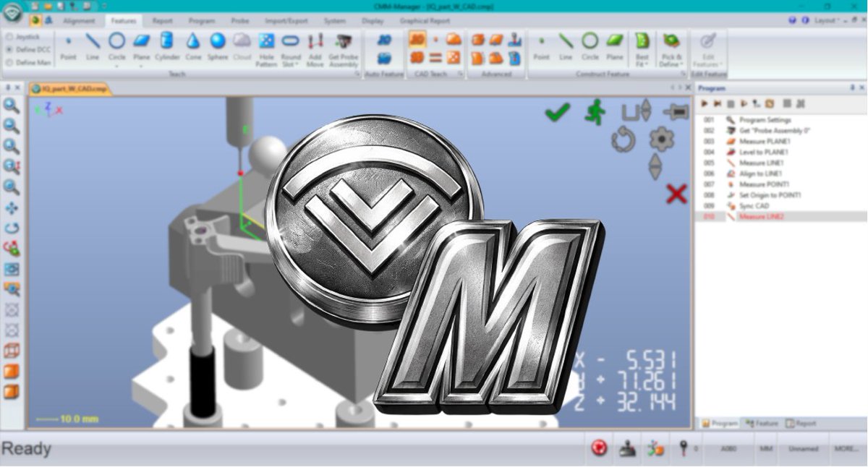
Task: Click the MM units button
Action: [x=765, y=449]
